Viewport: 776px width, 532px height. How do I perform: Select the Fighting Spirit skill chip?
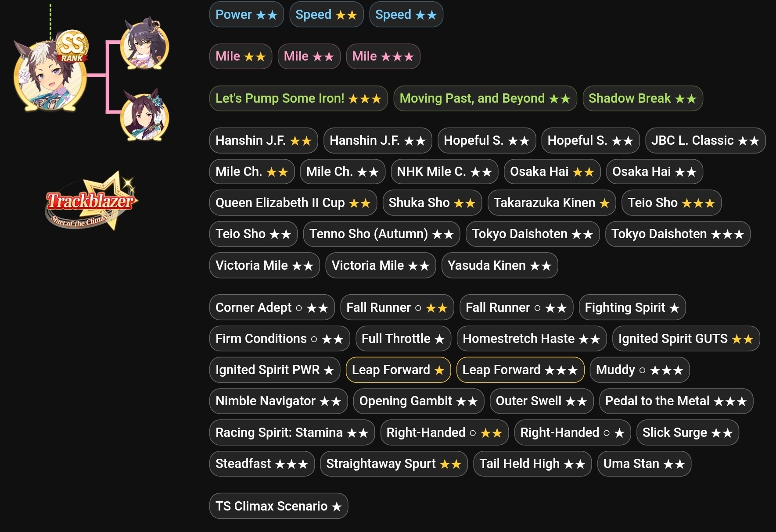pos(632,307)
